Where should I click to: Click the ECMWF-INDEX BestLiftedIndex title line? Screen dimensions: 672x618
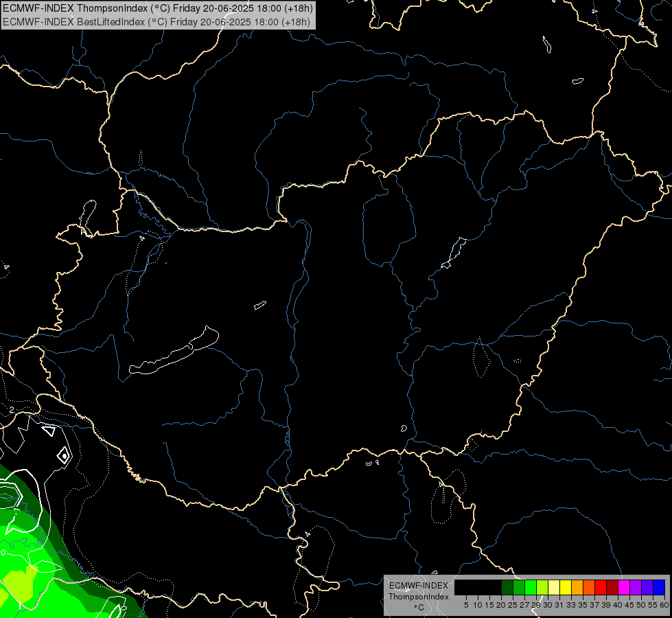click(x=157, y=22)
